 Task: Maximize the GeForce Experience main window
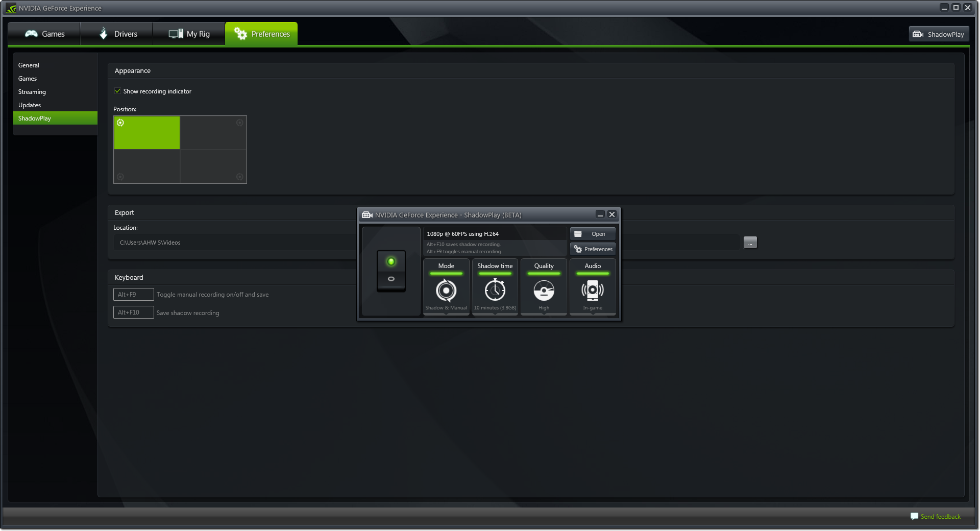(956, 7)
